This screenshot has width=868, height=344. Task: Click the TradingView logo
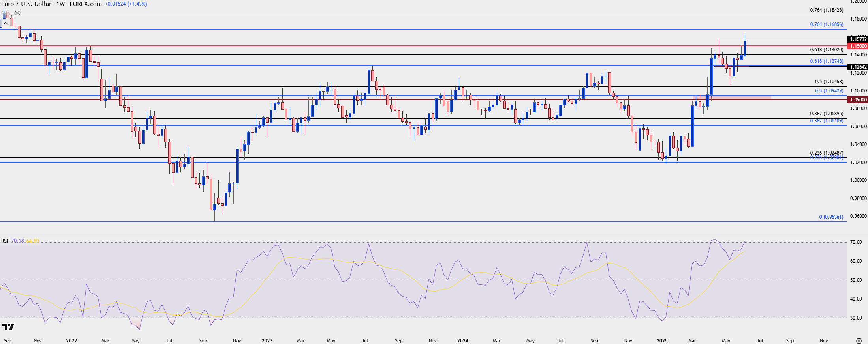[8, 327]
